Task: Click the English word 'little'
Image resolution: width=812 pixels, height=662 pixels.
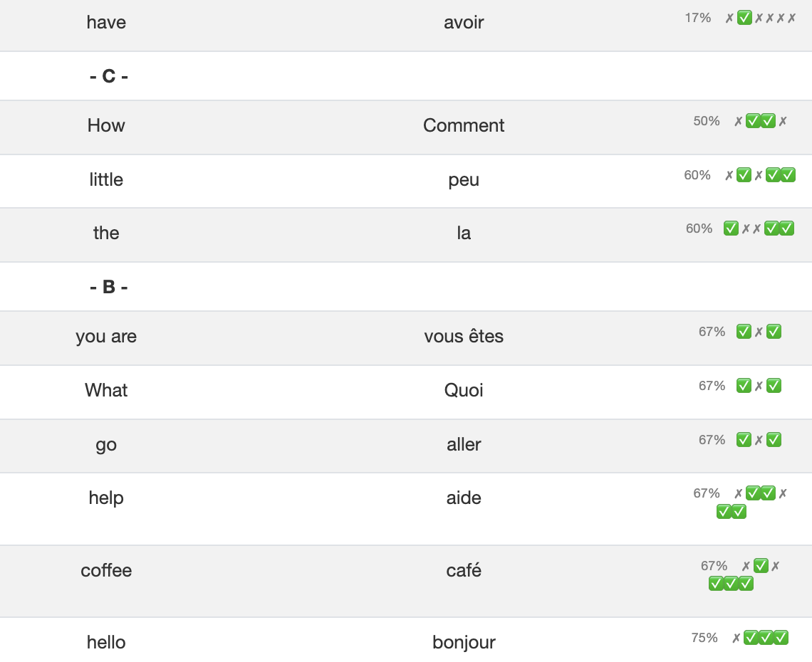Action: (106, 179)
